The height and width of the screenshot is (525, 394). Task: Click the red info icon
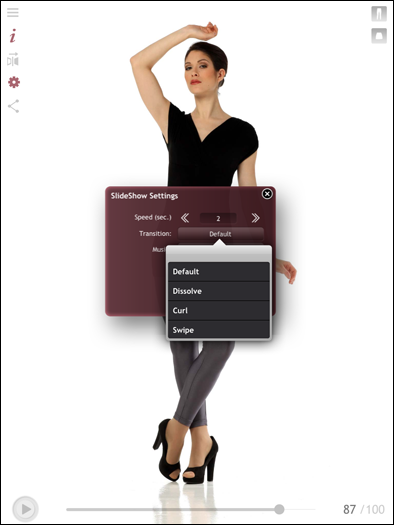coord(13,36)
